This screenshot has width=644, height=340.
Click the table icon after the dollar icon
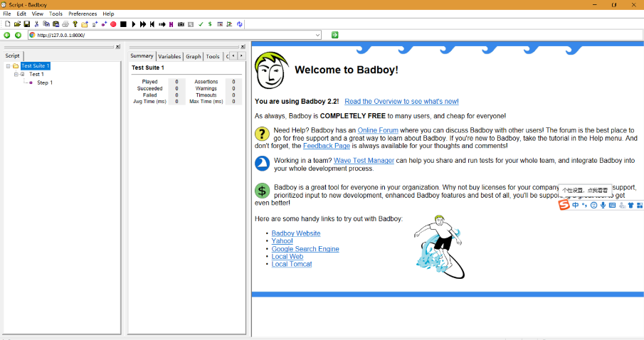[220, 24]
